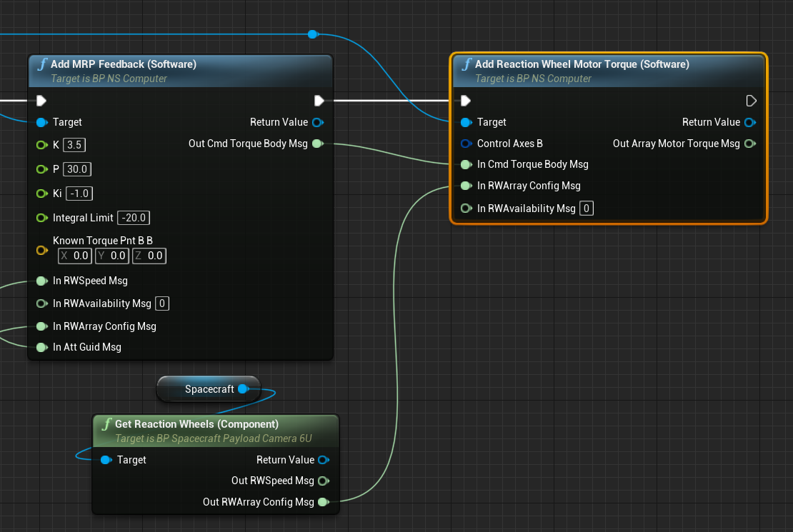Click the Return Value pin on Get Reaction Wheels

pyautogui.click(x=324, y=460)
